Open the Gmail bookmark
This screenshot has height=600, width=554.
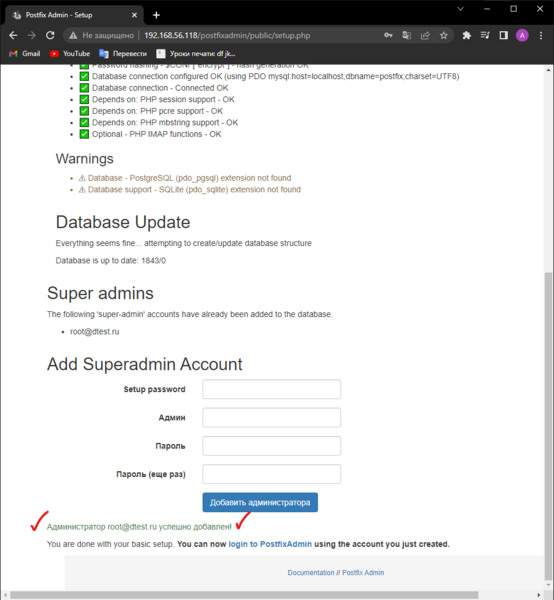[25, 54]
